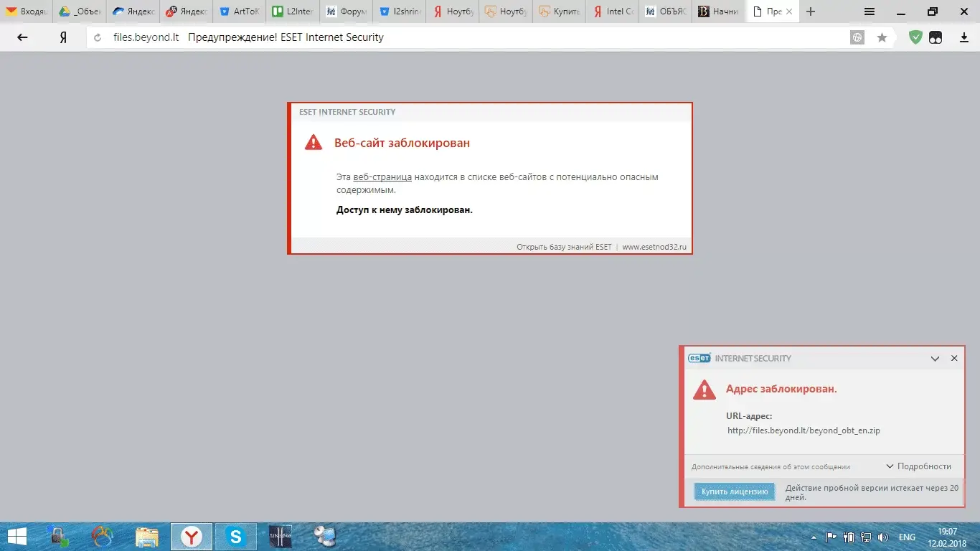
Task: Click the Yandex 'Я' home button
Action: pos(63,37)
